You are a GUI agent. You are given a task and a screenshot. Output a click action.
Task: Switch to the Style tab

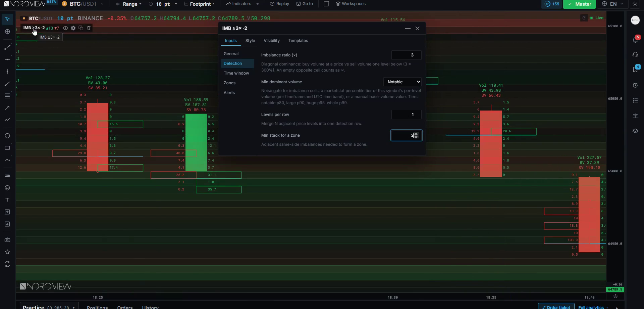pyautogui.click(x=250, y=41)
